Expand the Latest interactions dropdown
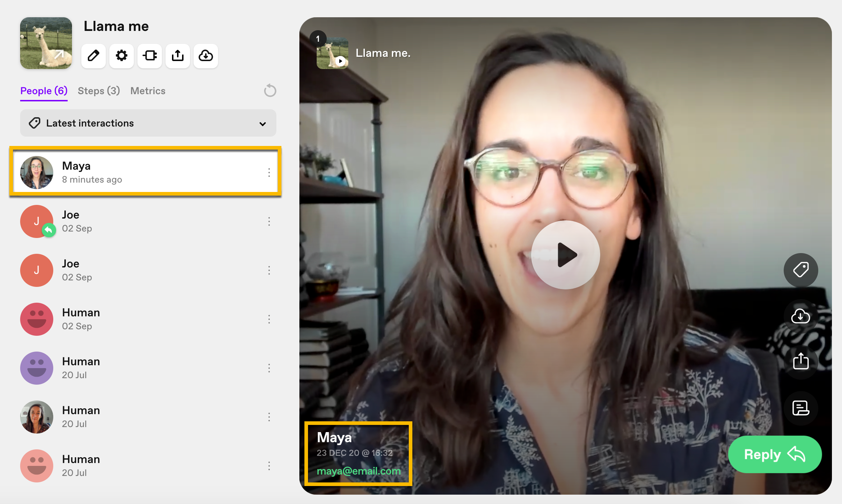The height and width of the screenshot is (504, 842). [148, 123]
